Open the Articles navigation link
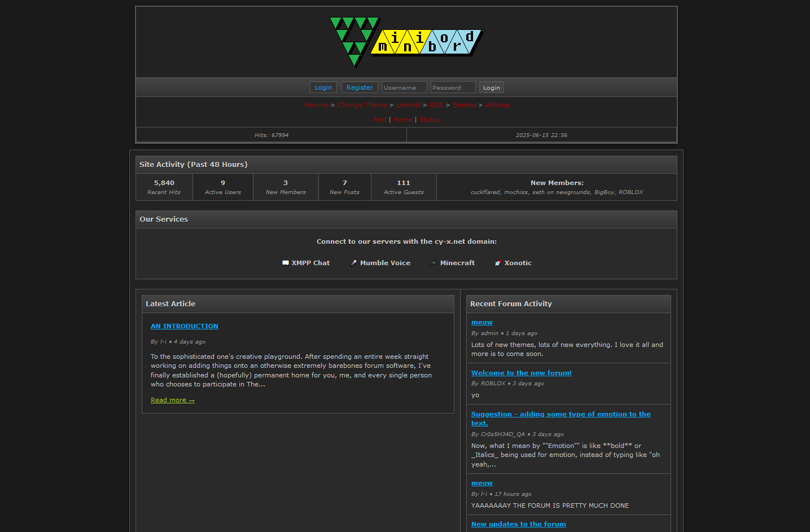Screen dimensions: 810x532 pyautogui.click(x=497, y=105)
